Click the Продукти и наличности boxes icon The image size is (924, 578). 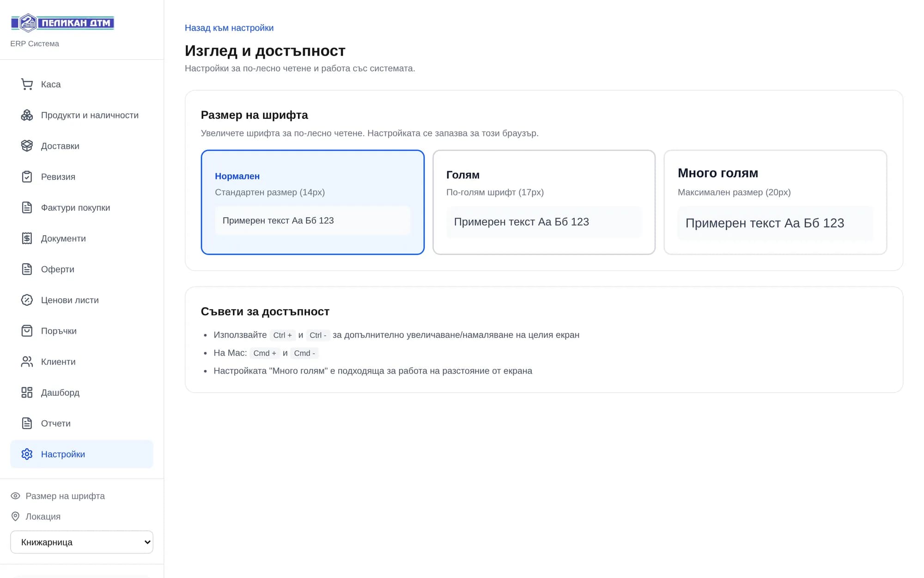(27, 115)
